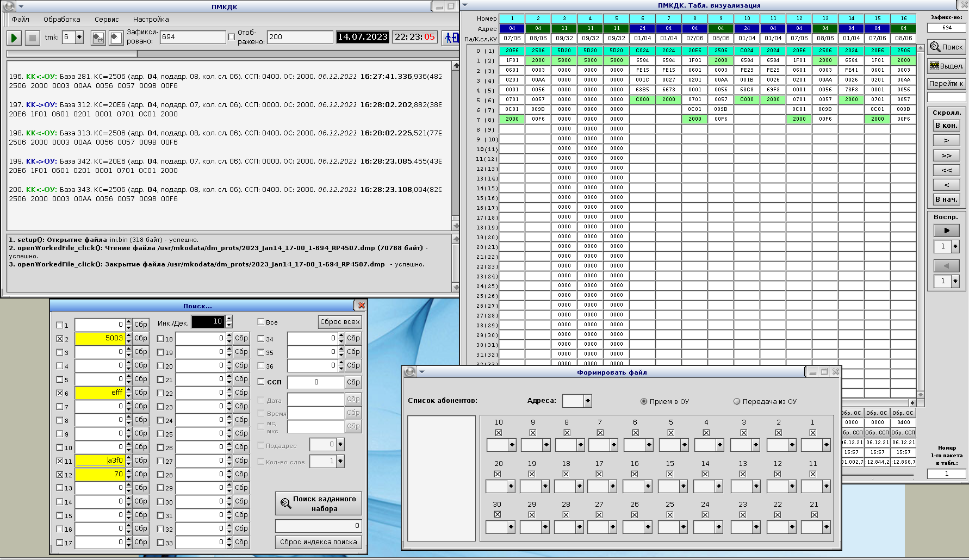This screenshot has width=969, height=560.
Task: Open the Обработка menu
Action: (61, 19)
